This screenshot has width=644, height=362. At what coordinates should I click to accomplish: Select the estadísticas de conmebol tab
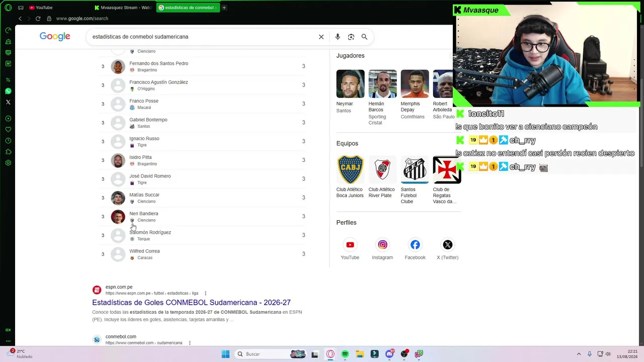point(188,8)
